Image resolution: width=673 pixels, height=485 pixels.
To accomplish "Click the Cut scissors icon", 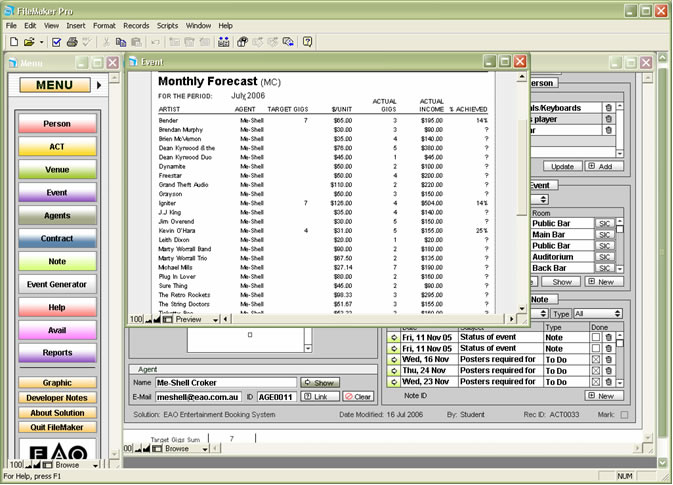I will [x=106, y=42].
